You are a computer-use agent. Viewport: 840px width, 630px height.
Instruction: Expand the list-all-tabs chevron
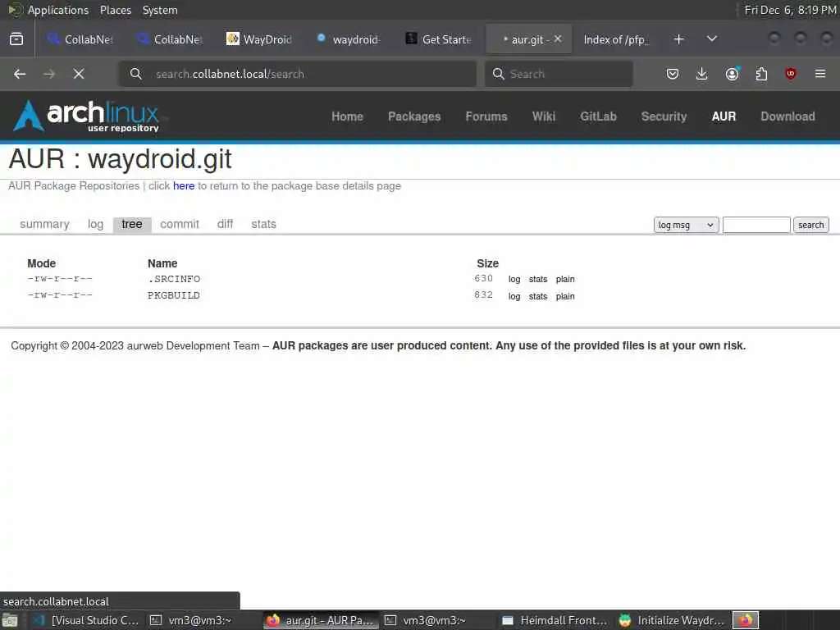point(712,39)
